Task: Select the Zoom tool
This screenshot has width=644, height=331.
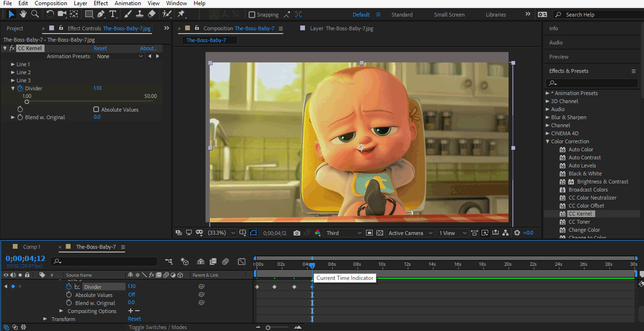Action: pos(34,14)
